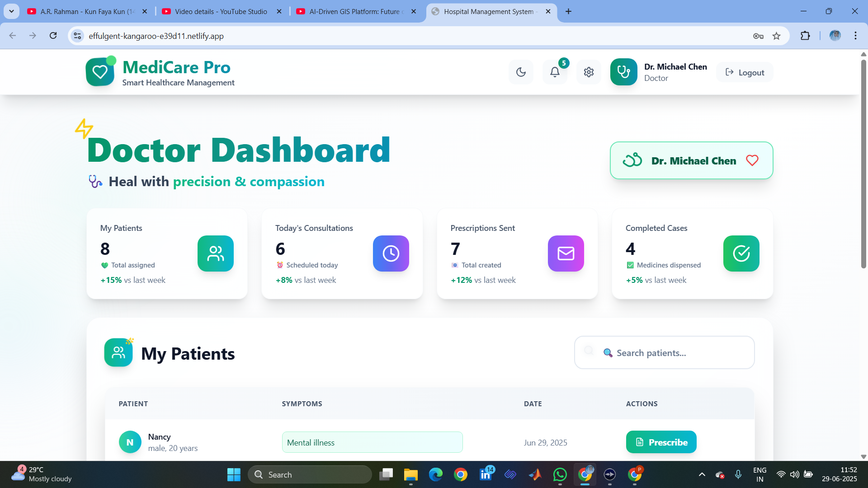This screenshot has height=488, width=868.
Task: Prescribe medication for patient Nancy
Action: (661, 442)
